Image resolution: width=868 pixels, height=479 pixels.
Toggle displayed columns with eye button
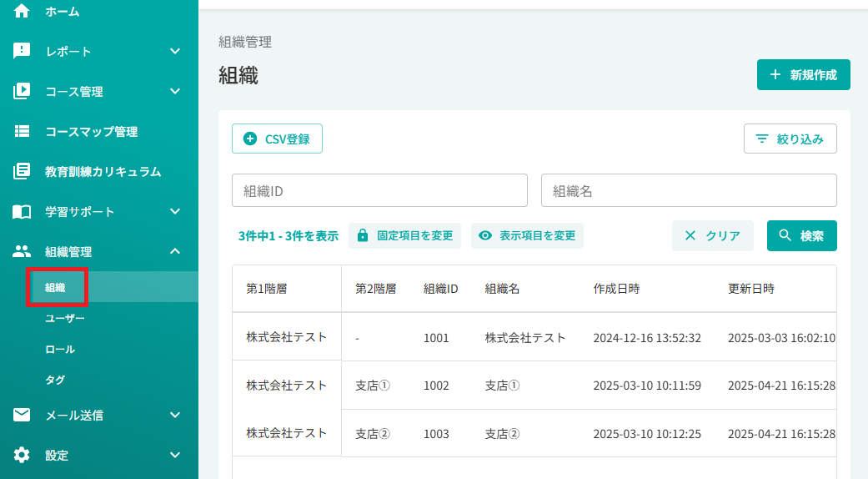tap(527, 236)
